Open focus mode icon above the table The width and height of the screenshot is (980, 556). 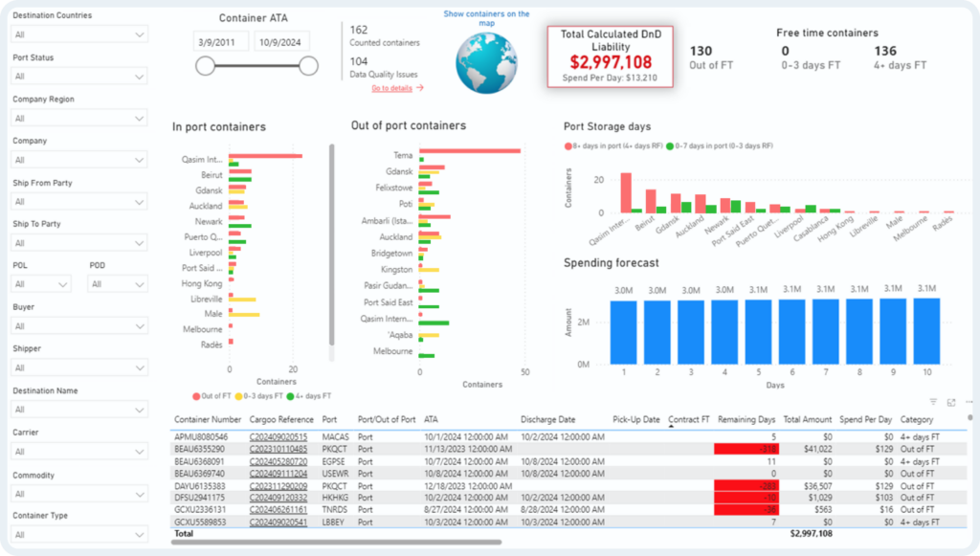tap(951, 402)
